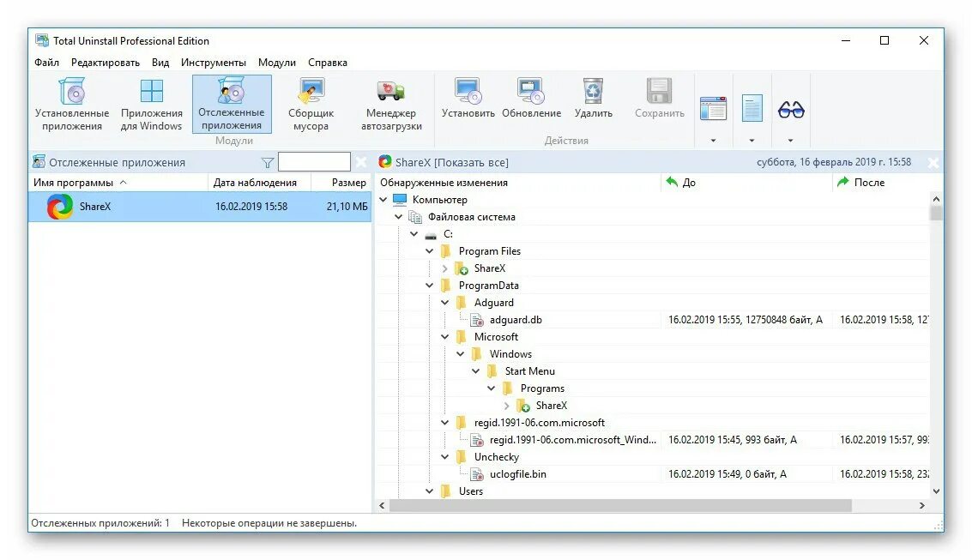The height and width of the screenshot is (560, 972).
Task: Click the После green forward-arrow icon
Action: (x=843, y=182)
